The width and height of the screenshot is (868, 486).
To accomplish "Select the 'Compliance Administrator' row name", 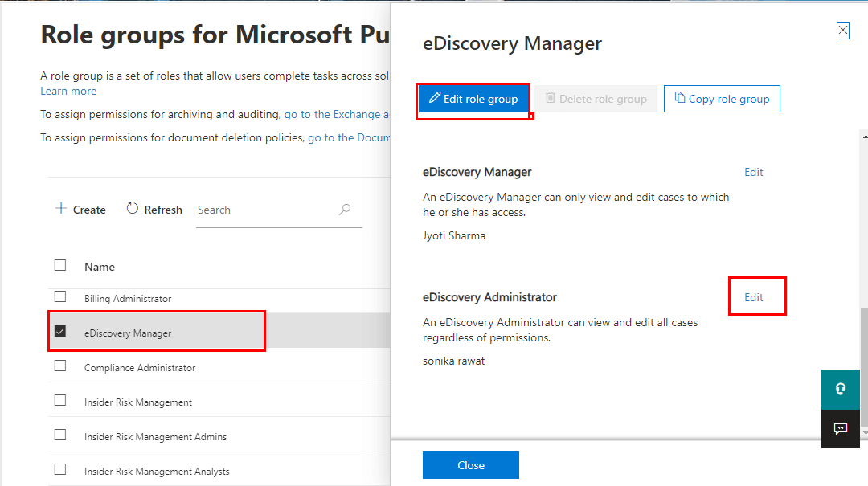I will point(140,368).
